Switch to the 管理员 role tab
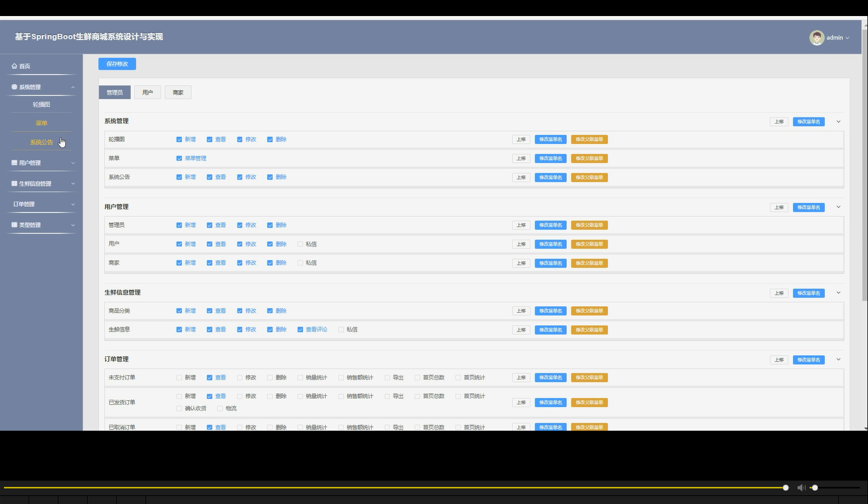This screenshot has height=504, width=868. (x=115, y=92)
